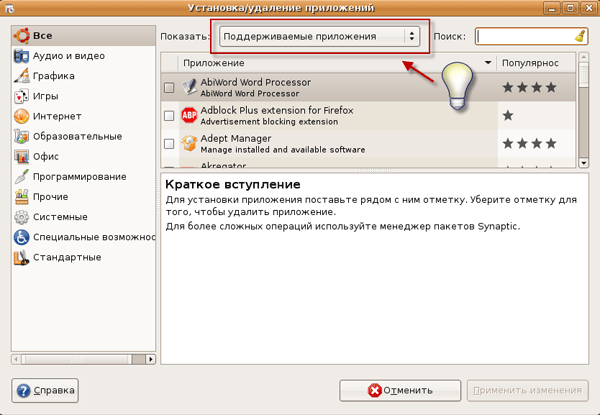Open the Системные gear icon

22,217
